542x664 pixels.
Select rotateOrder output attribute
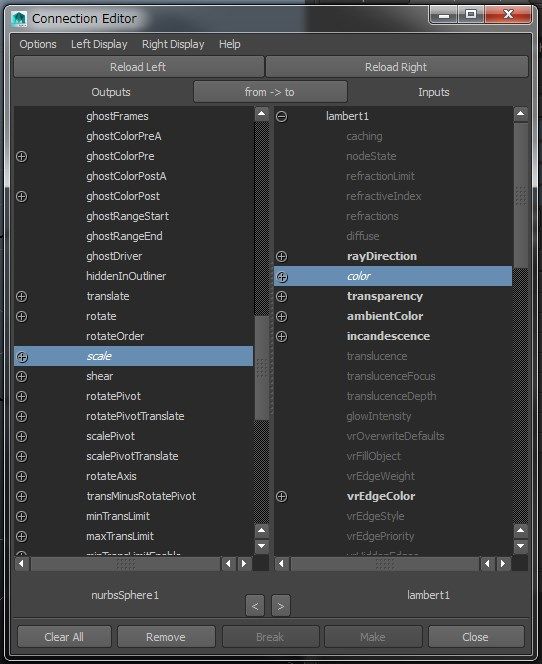click(115, 336)
